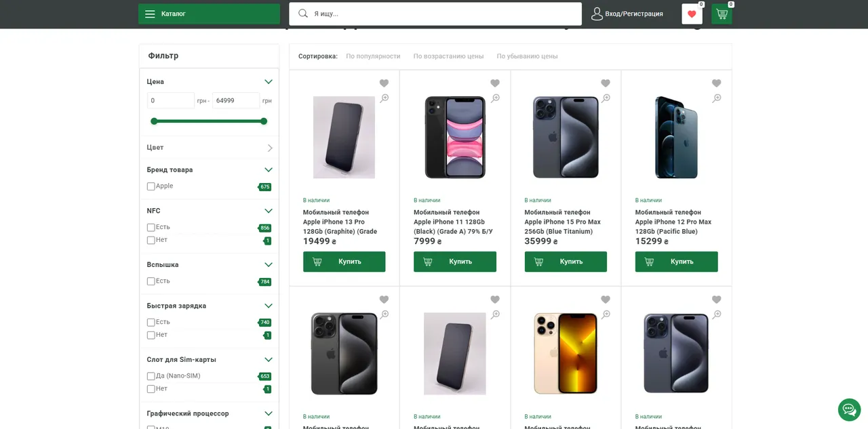Click zoom magnifier on iPhone 12 Pro Max

click(717, 98)
